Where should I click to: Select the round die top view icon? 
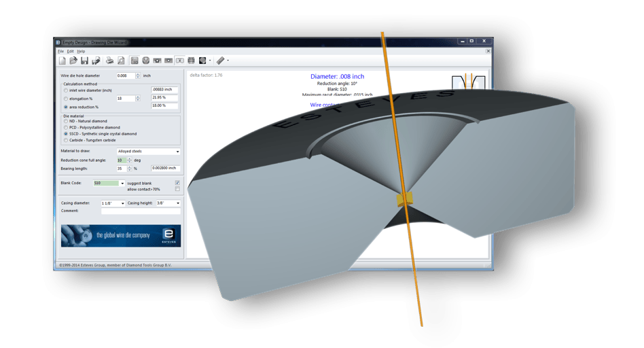tap(146, 60)
